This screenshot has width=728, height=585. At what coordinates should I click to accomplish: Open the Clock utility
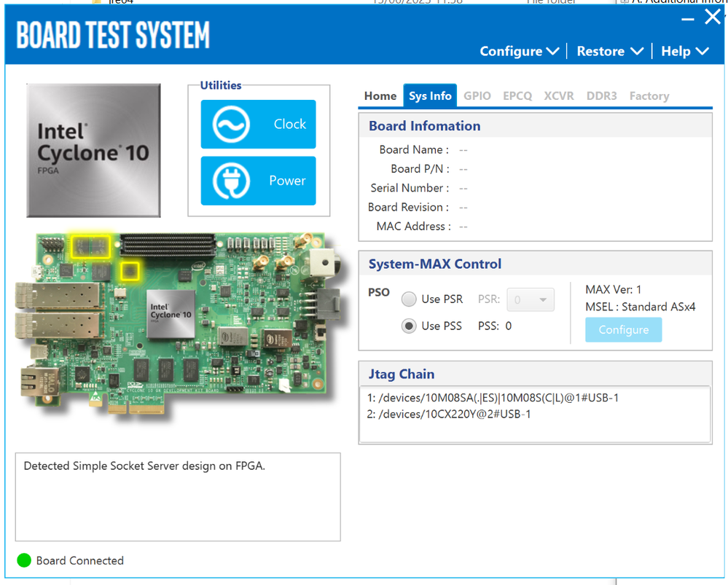tap(258, 124)
